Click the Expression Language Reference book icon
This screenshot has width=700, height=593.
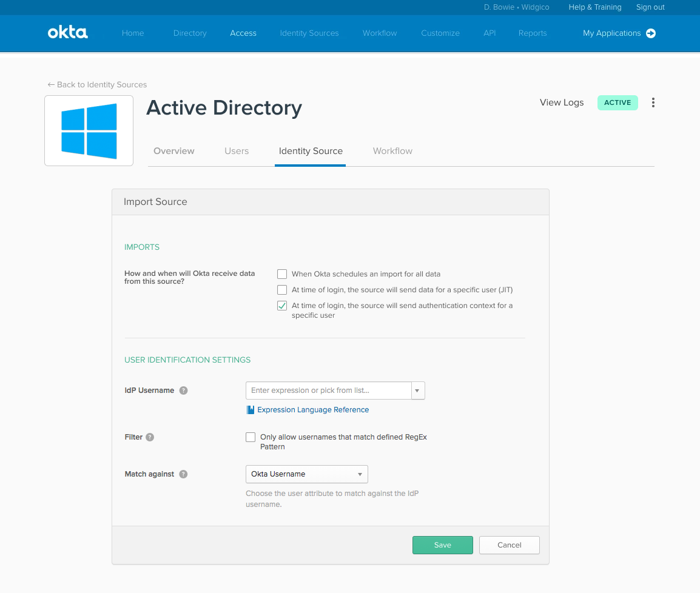click(250, 409)
